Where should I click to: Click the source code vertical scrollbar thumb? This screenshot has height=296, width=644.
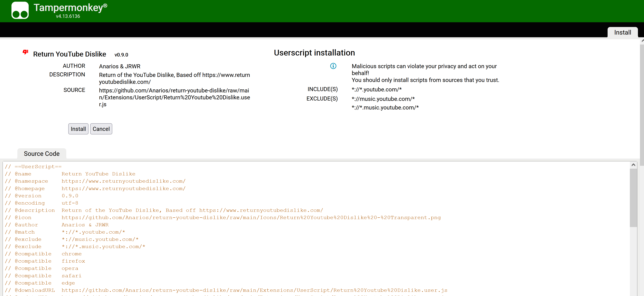pos(633,198)
